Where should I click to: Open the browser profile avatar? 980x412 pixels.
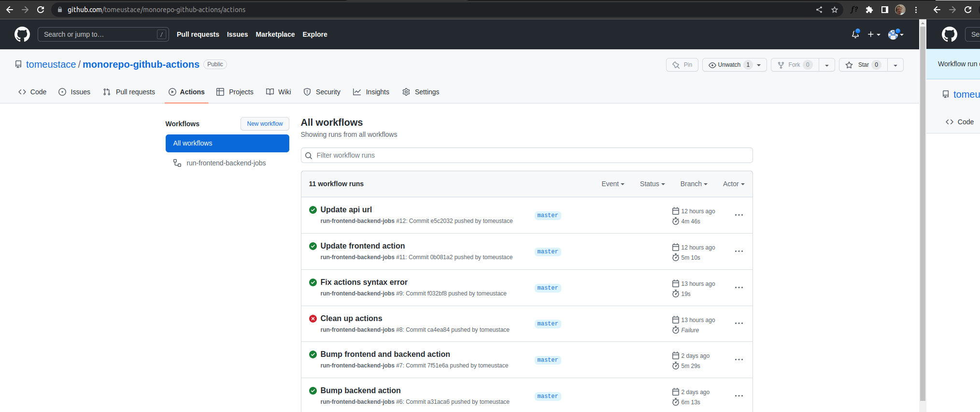900,10
